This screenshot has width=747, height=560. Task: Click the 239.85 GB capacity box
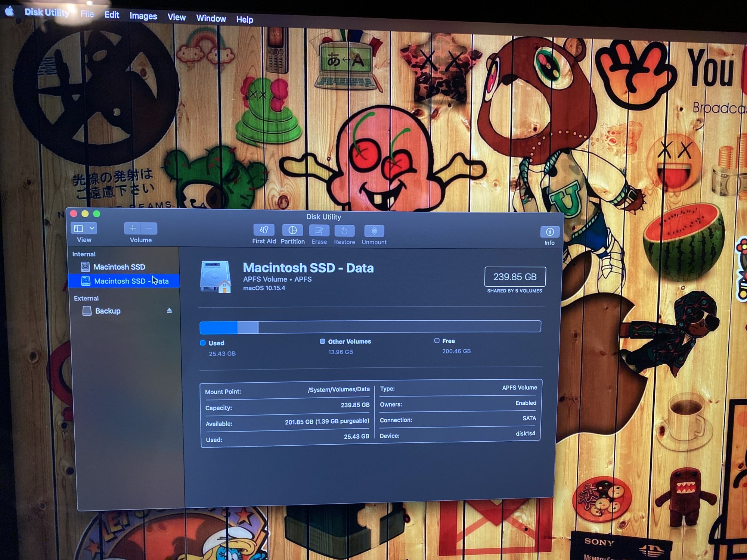(x=515, y=277)
